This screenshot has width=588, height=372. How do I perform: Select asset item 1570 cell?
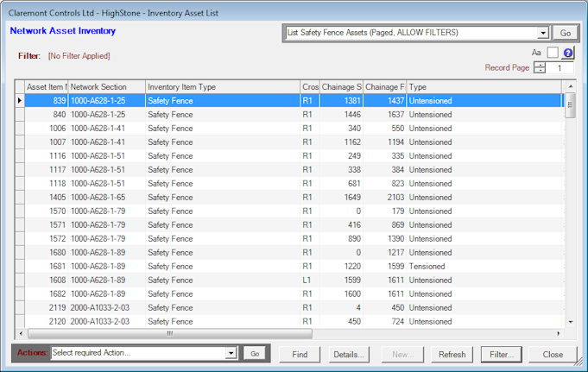click(x=47, y=211)
